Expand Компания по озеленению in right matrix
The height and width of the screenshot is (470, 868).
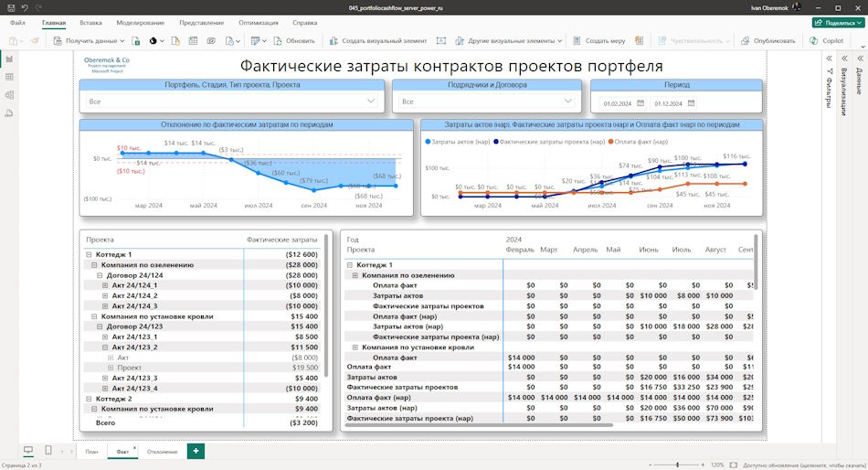(355, 275)
